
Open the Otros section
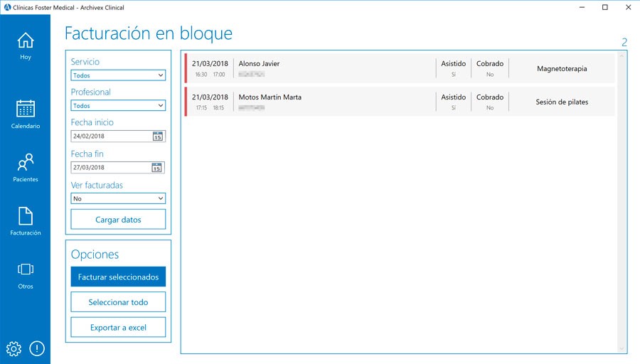tap(25, 269)
